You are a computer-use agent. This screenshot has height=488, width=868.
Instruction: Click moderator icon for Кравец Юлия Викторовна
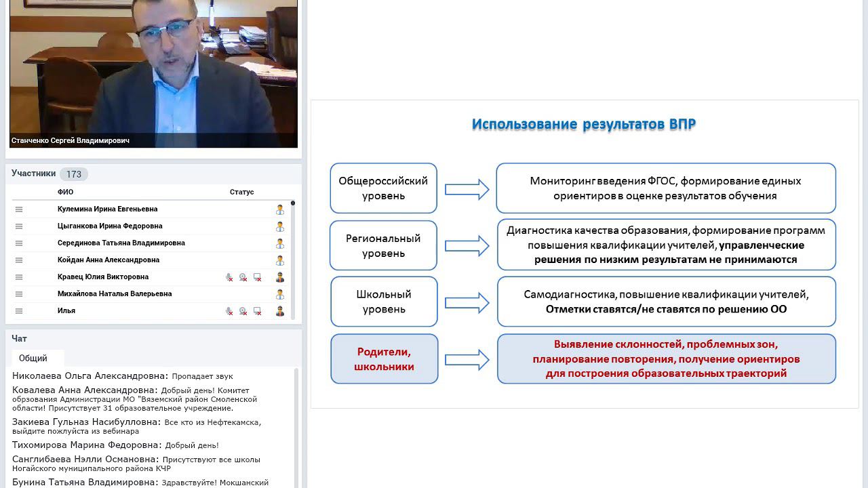279,277
